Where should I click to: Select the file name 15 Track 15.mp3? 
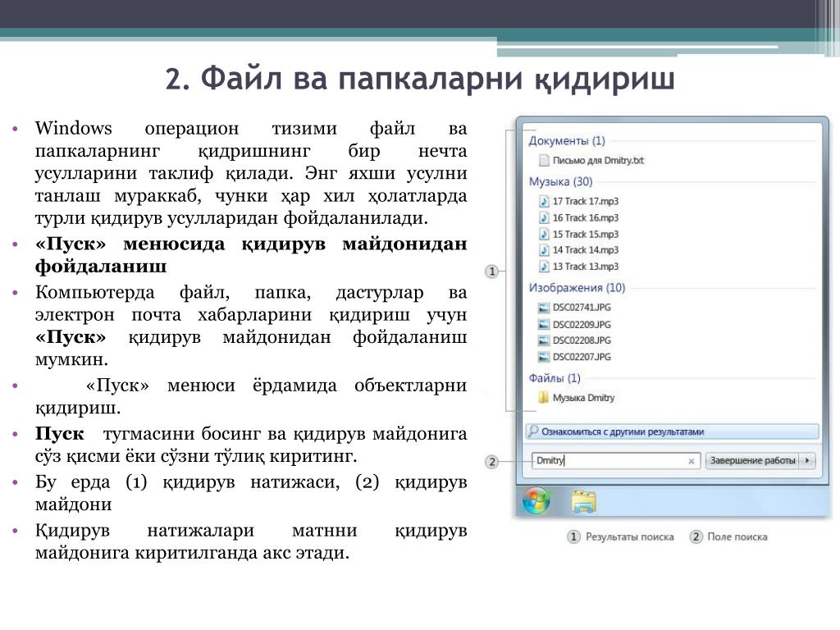point(586,234)
